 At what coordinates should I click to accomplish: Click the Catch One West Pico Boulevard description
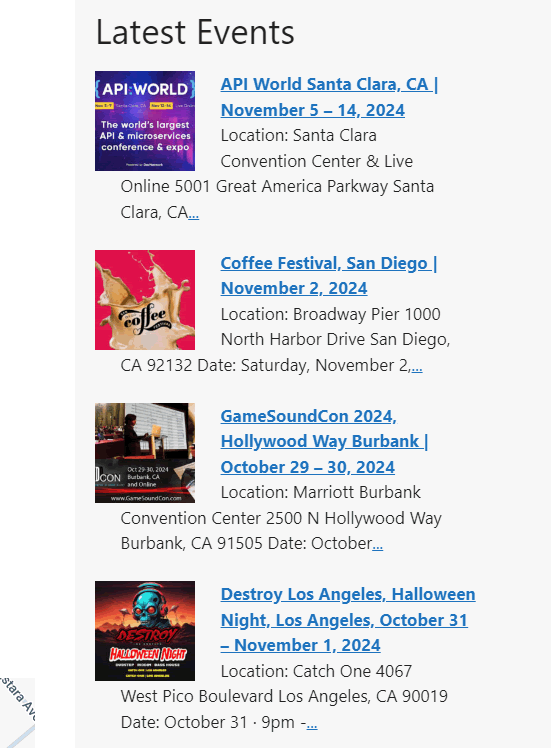284,696
